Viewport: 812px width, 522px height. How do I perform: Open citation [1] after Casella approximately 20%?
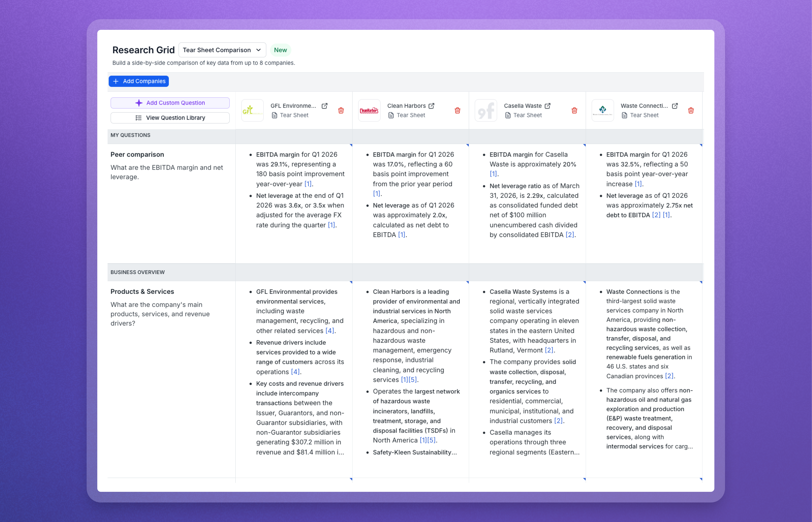tap(493, 174)
